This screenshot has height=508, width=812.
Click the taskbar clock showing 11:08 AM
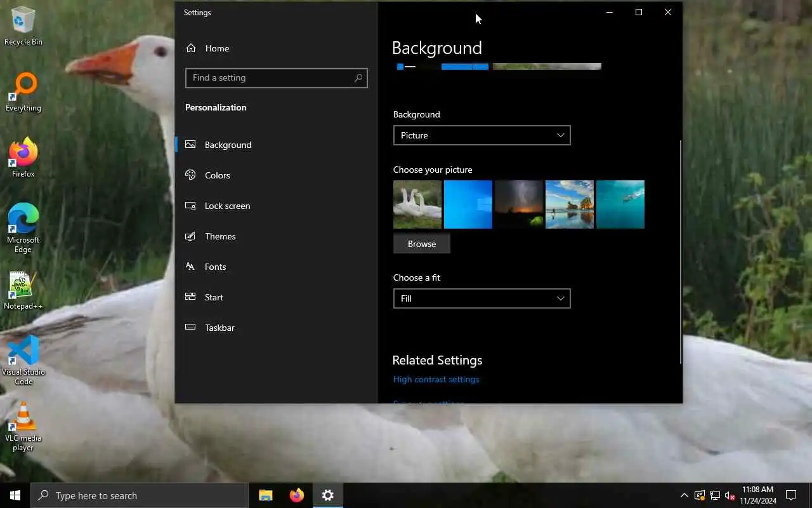click(x=757, y=495)
